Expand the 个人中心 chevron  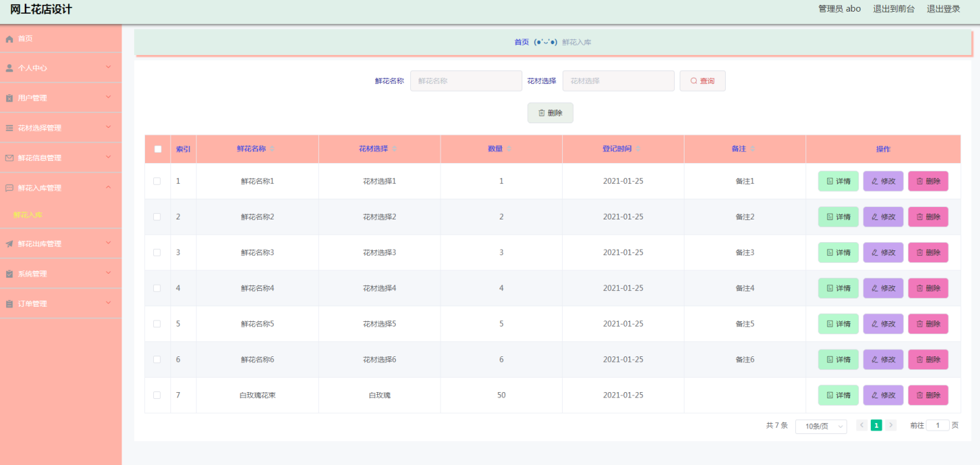[109, 67]
